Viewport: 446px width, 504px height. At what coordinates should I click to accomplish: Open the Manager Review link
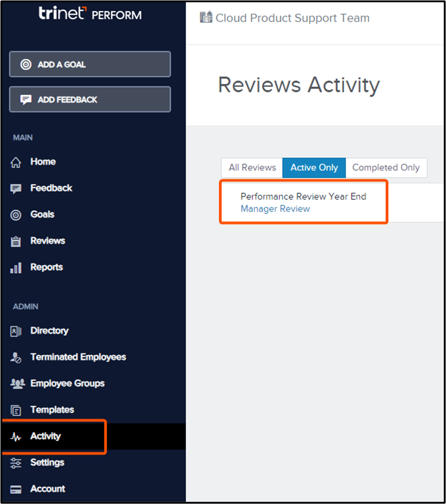click(x=275, y=209)
